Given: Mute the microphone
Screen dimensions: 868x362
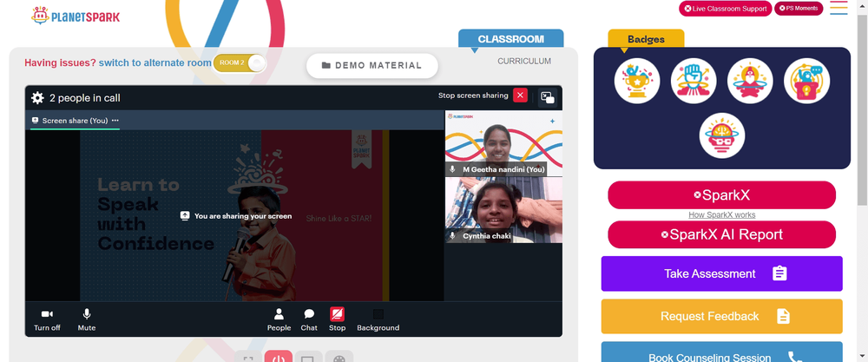Looking at the screenshot, I should [x=86, y=320].
